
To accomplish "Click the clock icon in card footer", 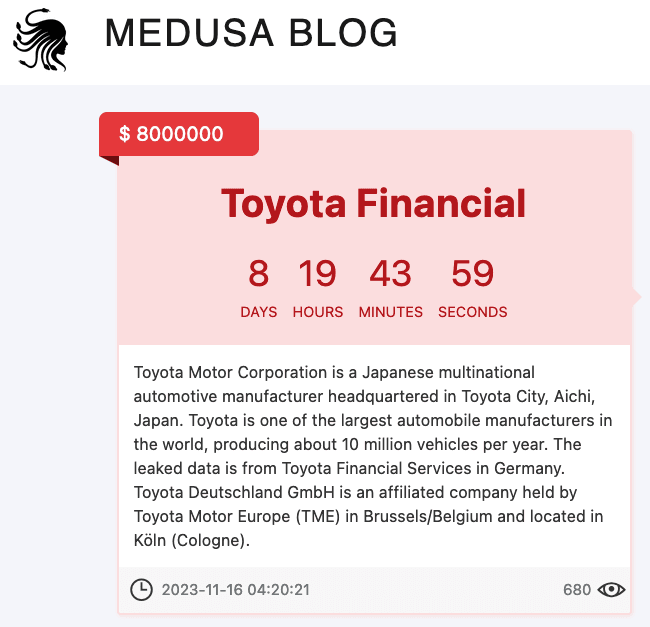I will (142, 589).
